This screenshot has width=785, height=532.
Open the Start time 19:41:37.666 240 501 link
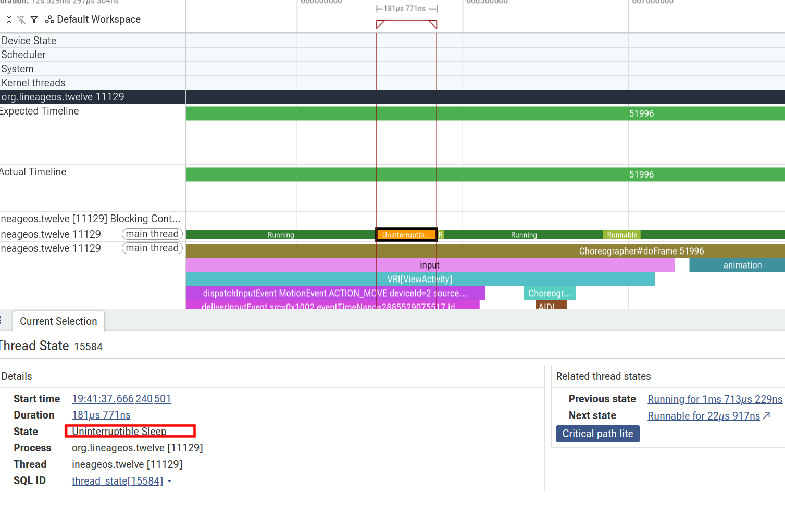coord(121,399)
